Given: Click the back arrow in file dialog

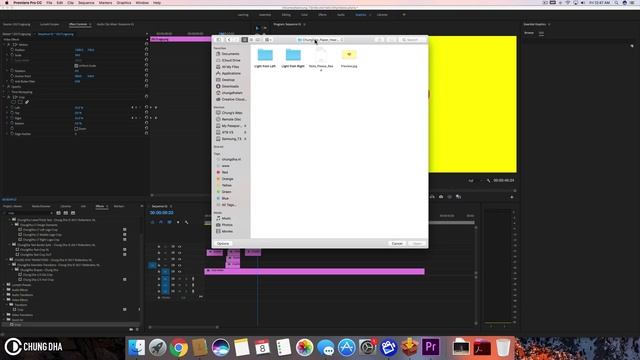Looking at the screenshot, I should pyautogui.click(x=229, y=40).
